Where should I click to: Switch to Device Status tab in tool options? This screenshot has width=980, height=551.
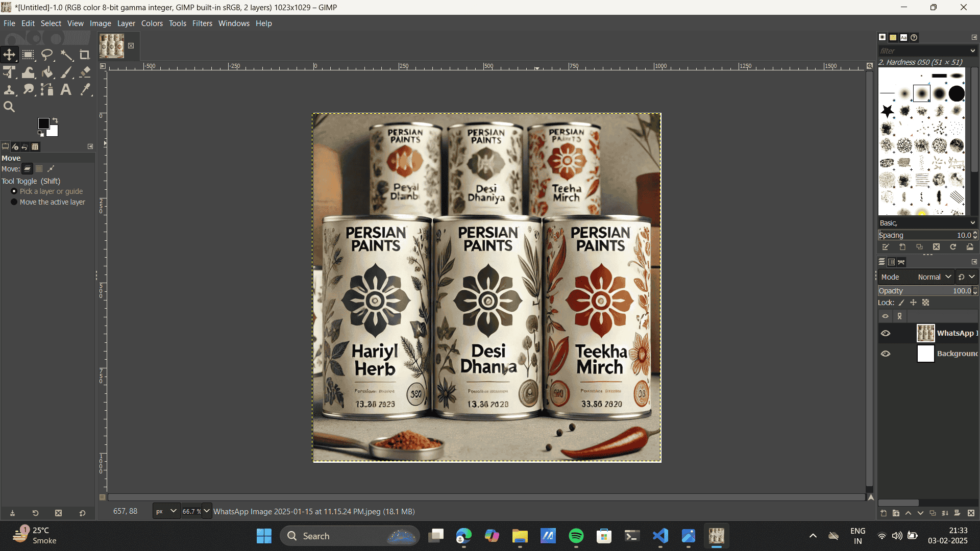click(x=15, y=147)
